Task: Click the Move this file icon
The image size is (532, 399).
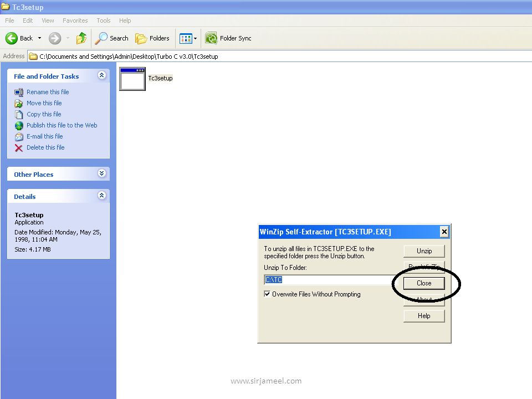Action: pos(19,104)
